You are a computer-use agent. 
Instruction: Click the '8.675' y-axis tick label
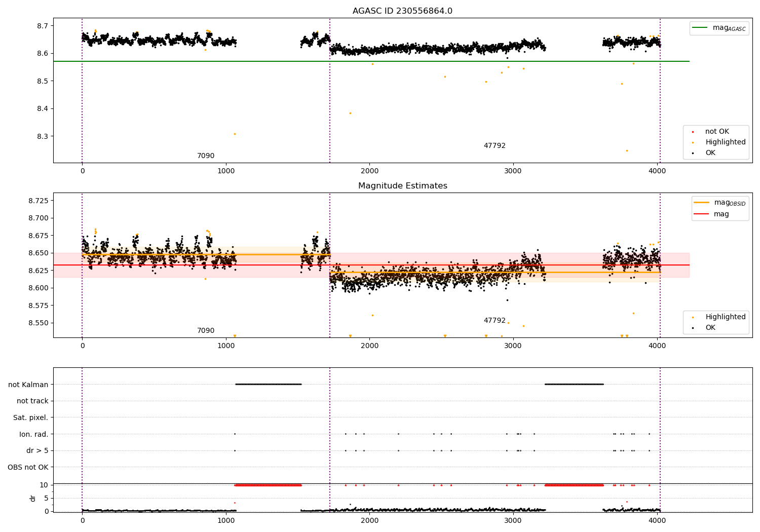[x=39, y=236]
